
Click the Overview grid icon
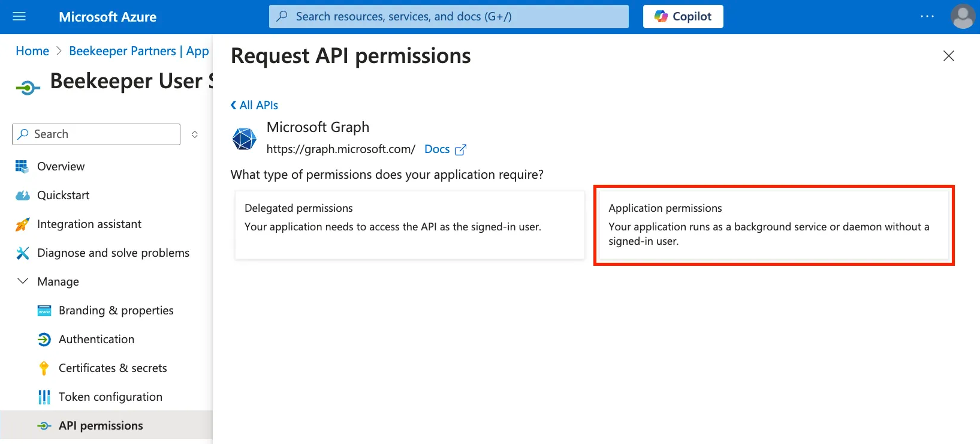22,166
